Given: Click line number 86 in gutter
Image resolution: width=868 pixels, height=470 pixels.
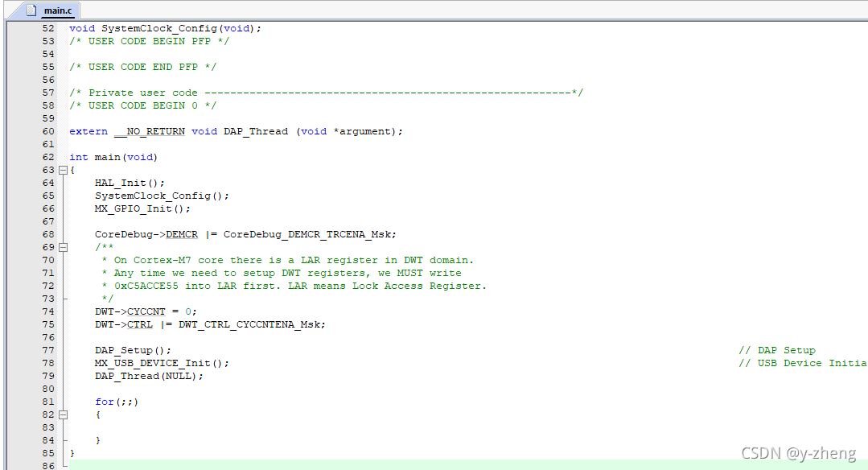Looking at the screenshot, I should (x=48, y=465).
